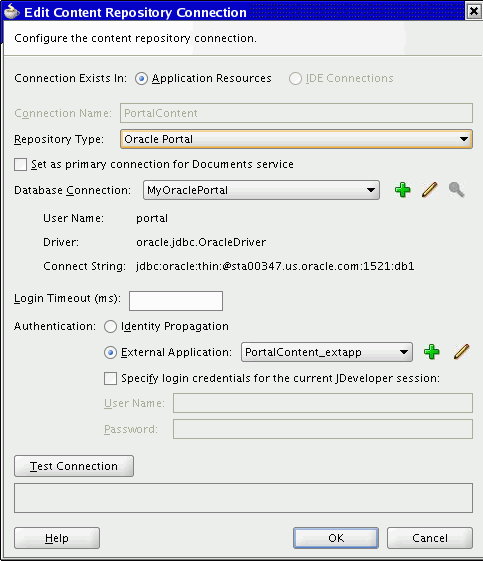Enable primary connection for Documents service
Screen dimensions: 483x561
point(20,165)
